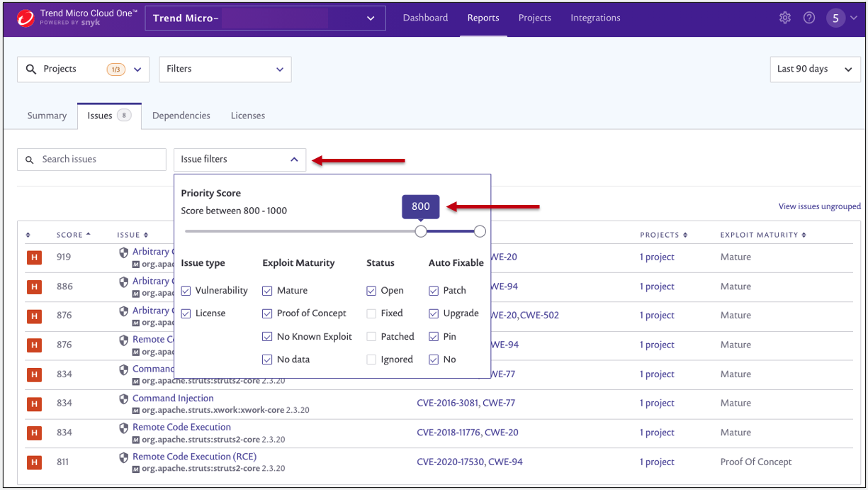Click the issues count badge 8
This screenshot has height=490, width=868.
pos(124,116)
